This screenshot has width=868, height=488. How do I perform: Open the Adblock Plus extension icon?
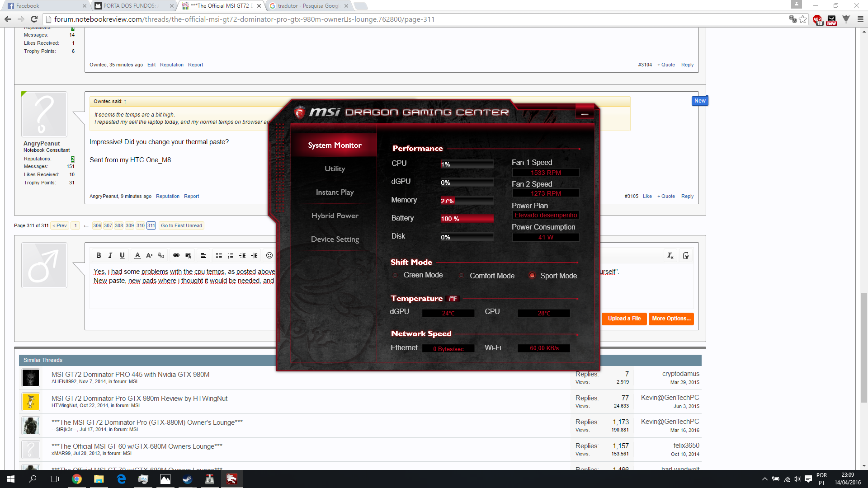coord(817,19)
